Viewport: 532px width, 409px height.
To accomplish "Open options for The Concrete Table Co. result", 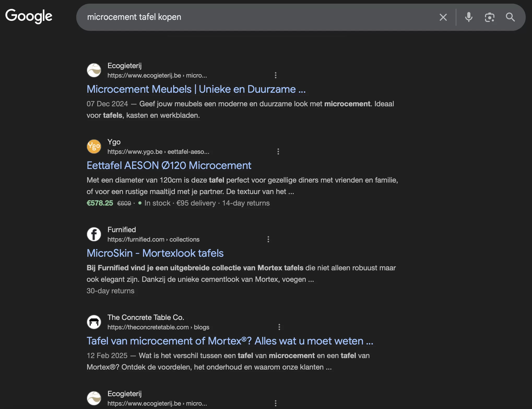I will [x=279, y=327].
